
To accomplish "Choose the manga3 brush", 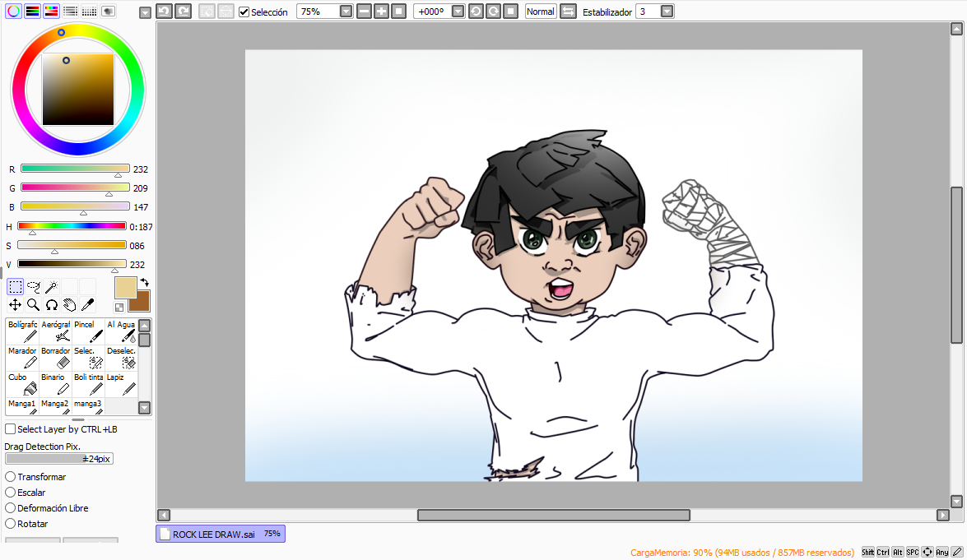I will (x=88, y=406).
